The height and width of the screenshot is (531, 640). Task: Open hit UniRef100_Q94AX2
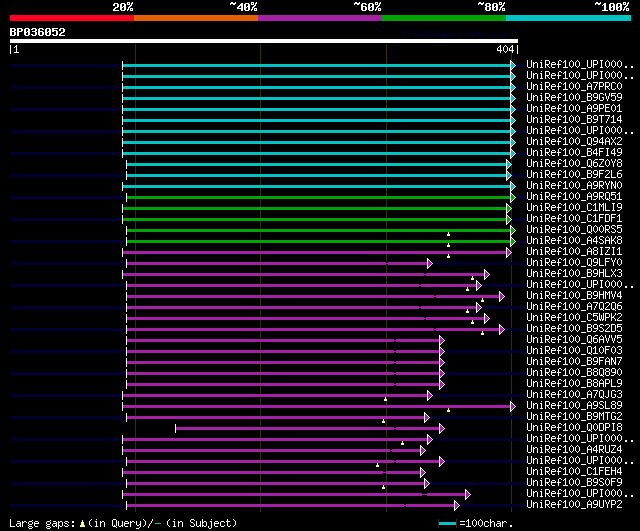(574, 142)
